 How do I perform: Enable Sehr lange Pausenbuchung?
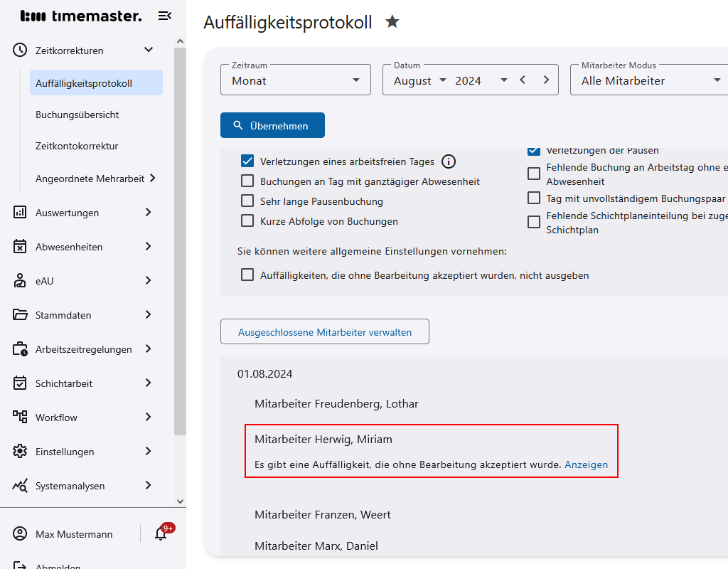click(247, 201)
